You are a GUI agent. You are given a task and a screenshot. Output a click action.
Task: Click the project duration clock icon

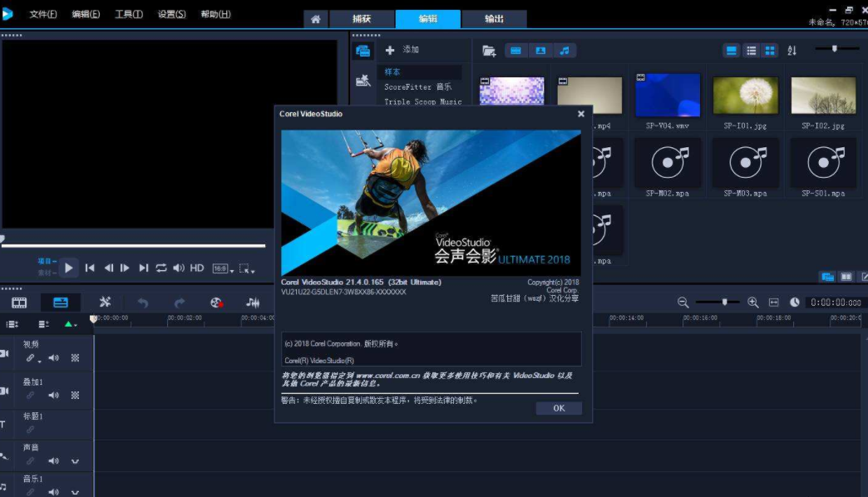tap(794, 303)
